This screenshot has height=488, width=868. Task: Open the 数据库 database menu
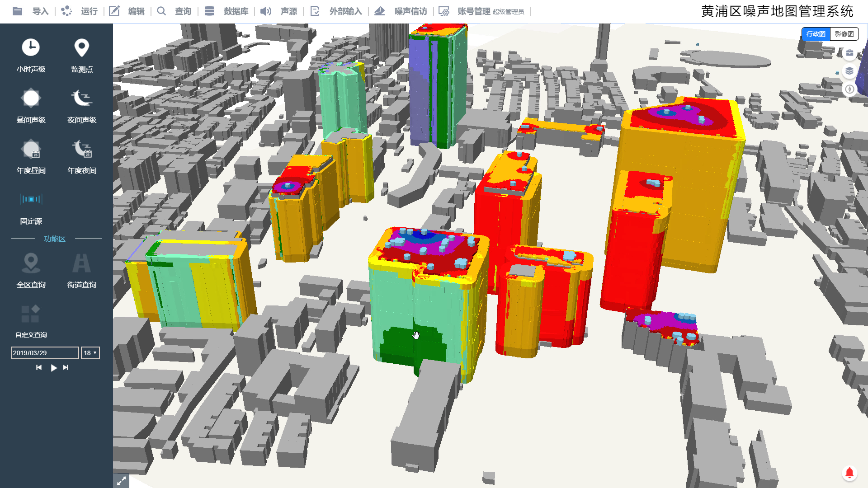pos(236,11)
